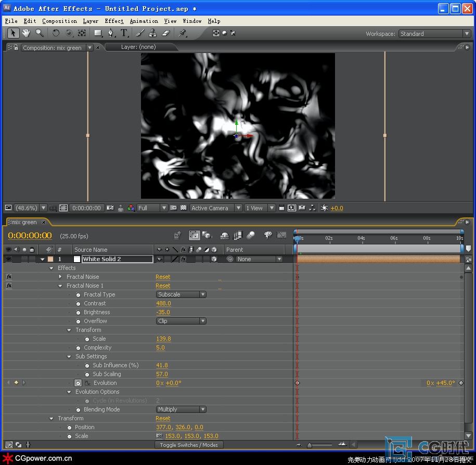Open the Layer menu
Viewport: 476px width, 465px height.
coord(91,21)
